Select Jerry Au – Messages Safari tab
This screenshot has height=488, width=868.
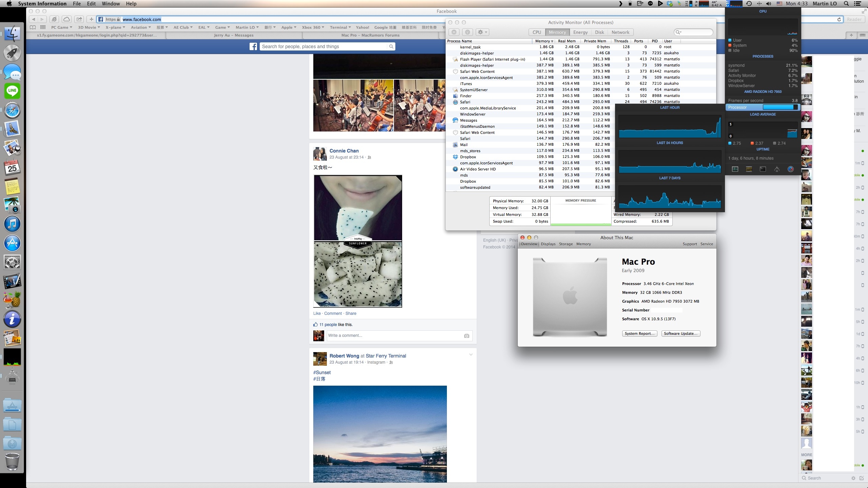tap(234, 35)
